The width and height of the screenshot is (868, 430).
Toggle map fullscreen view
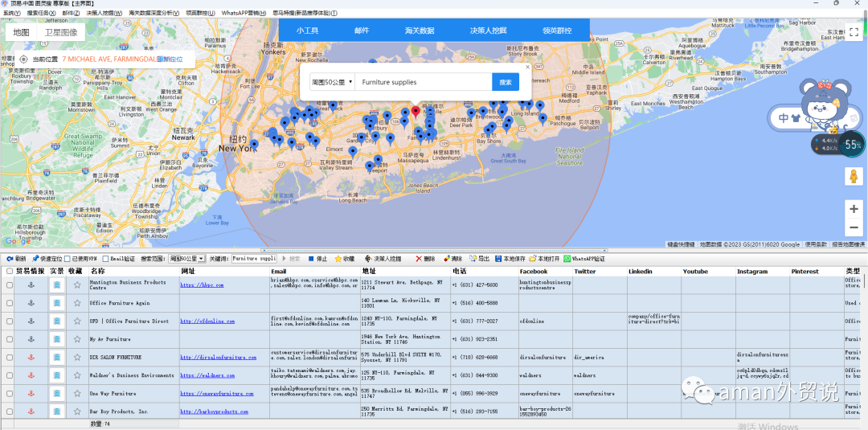point(854,32)
